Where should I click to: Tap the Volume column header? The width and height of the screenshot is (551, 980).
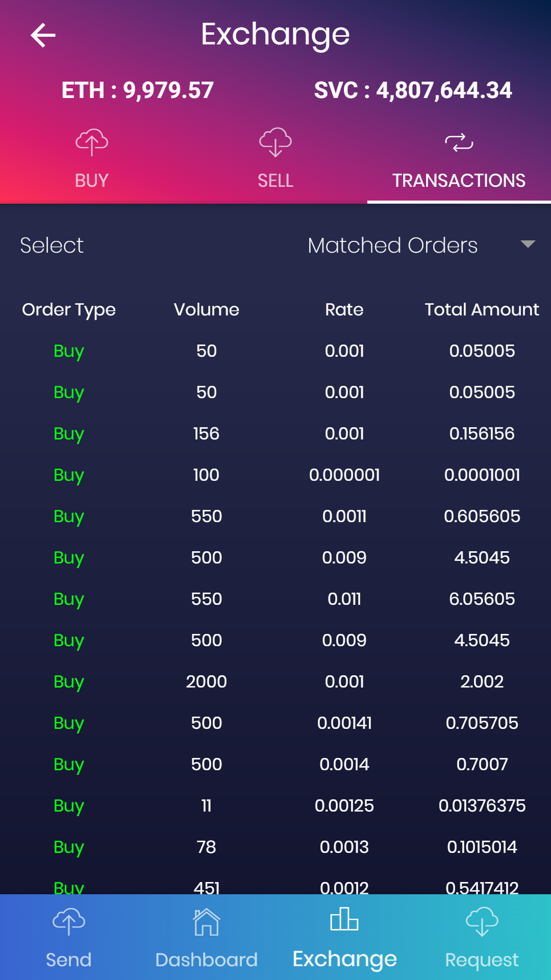tap(207, 309)
